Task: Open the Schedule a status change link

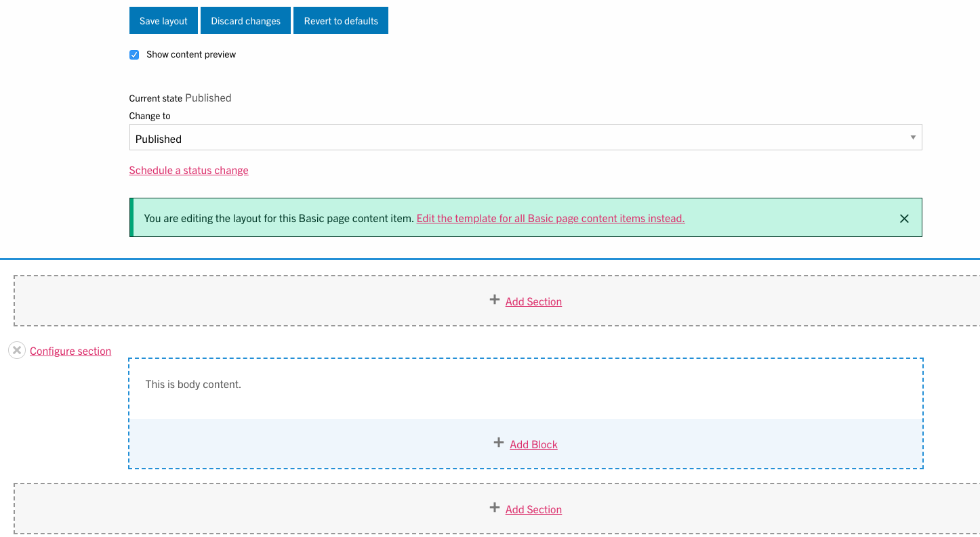Action: 188,171
